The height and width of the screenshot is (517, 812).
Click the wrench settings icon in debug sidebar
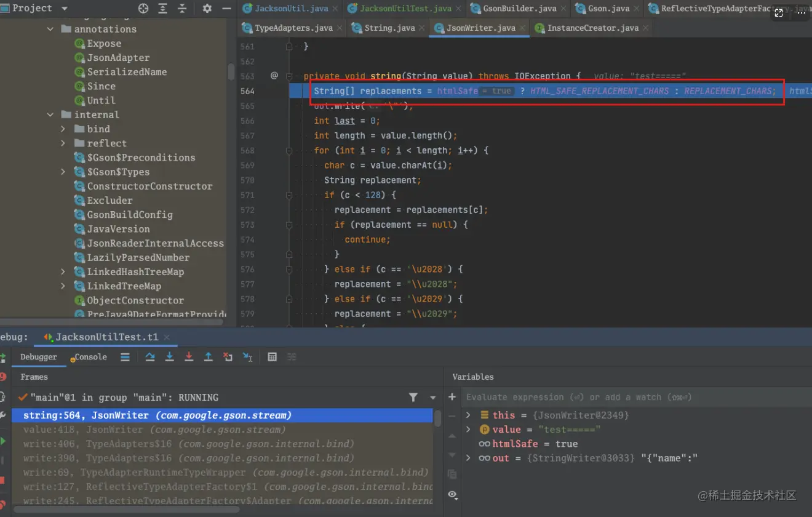tap(3, 417)
